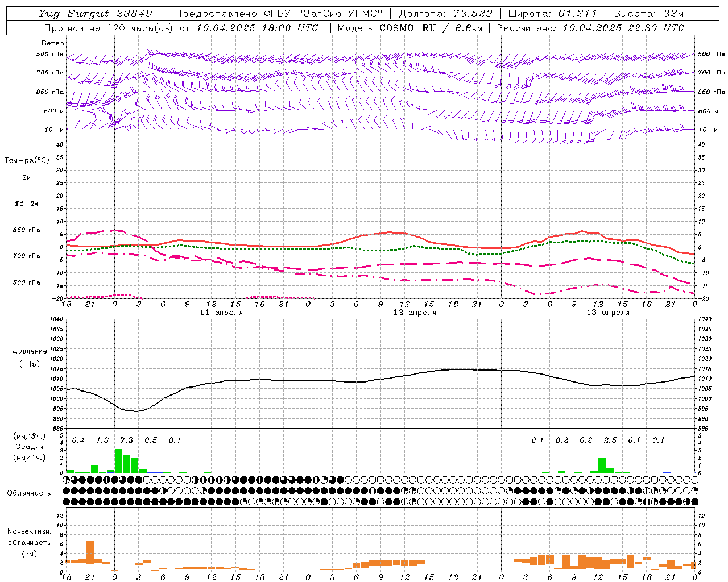Click the 1.3 three-hour precipitation total
The image size is (728, 582).
click(102, 440)
